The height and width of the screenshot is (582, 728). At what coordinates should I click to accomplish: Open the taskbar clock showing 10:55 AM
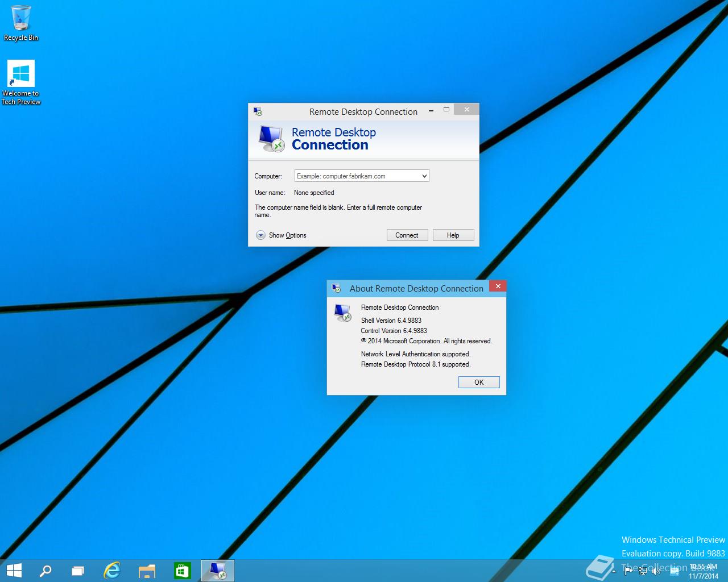pyautogui.click(x=704, y=571)
